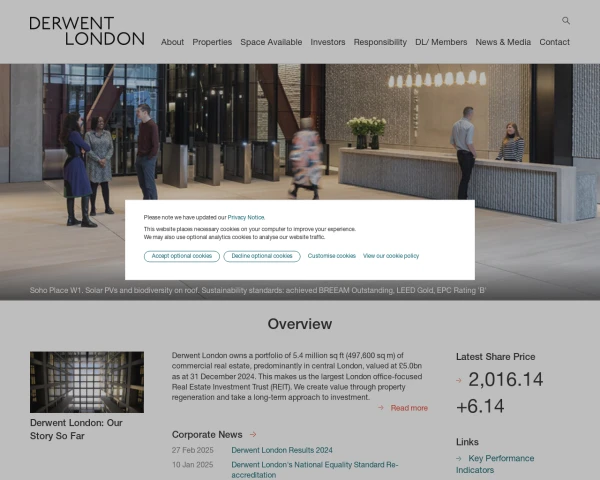The image size is (600, 480).
Task: Click the Corporate News heading
Action: click(207, 434)
